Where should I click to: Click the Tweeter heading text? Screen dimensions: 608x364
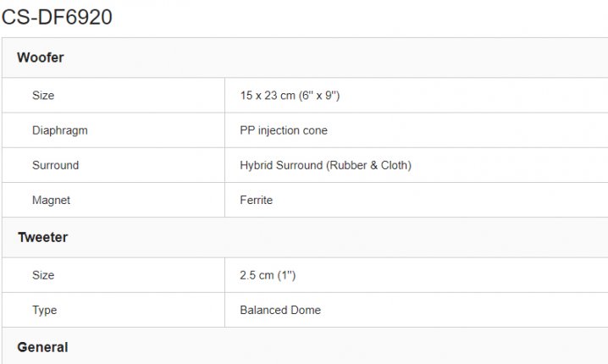[x=42, y=237]
